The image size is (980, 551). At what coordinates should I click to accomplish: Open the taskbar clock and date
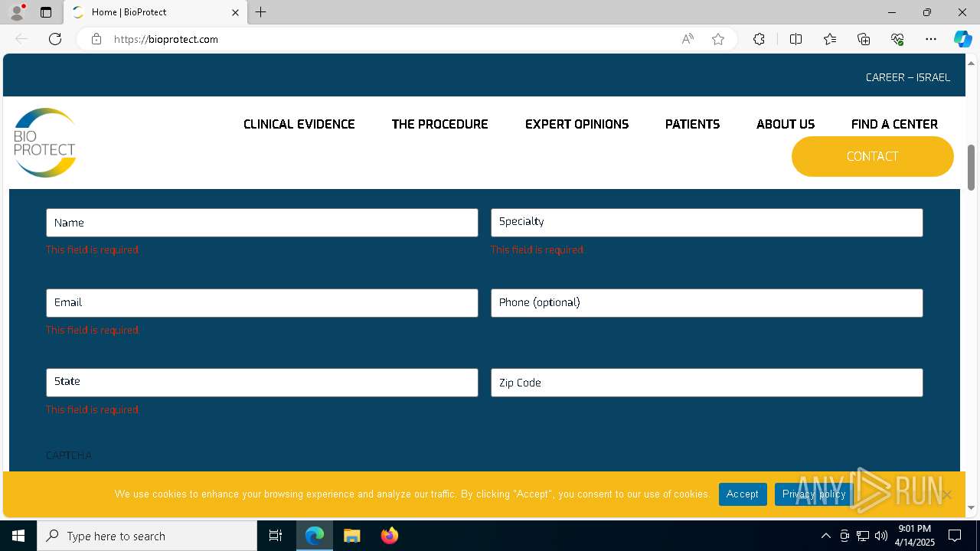pyautogui.click(x=915, y=536)
